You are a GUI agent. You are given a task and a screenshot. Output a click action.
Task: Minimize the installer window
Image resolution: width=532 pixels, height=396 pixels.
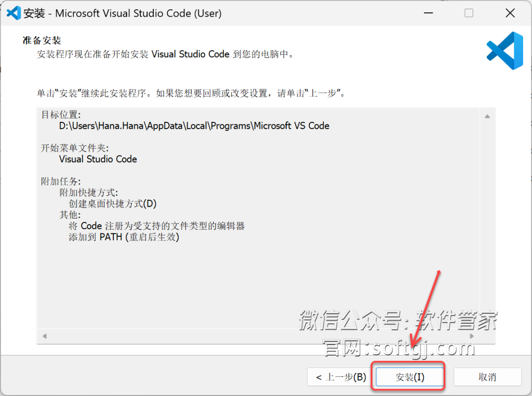point(429,13)
